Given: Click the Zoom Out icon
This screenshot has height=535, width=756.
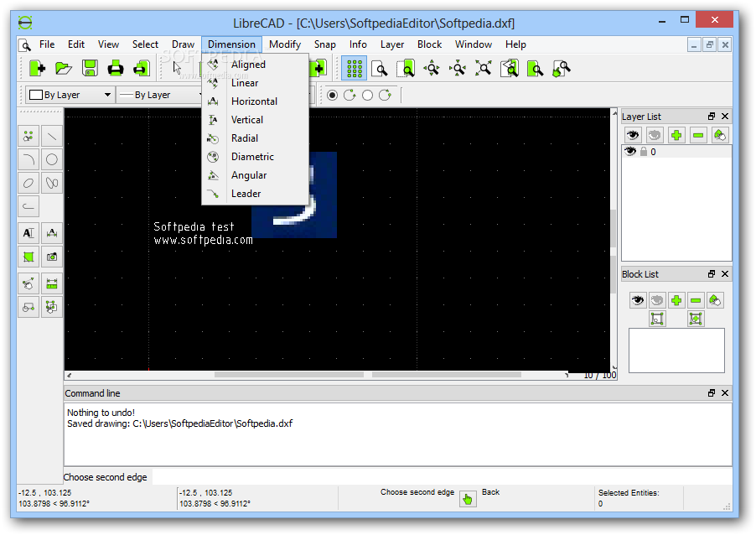Looking at the screenshot, I should coord(457,69).
